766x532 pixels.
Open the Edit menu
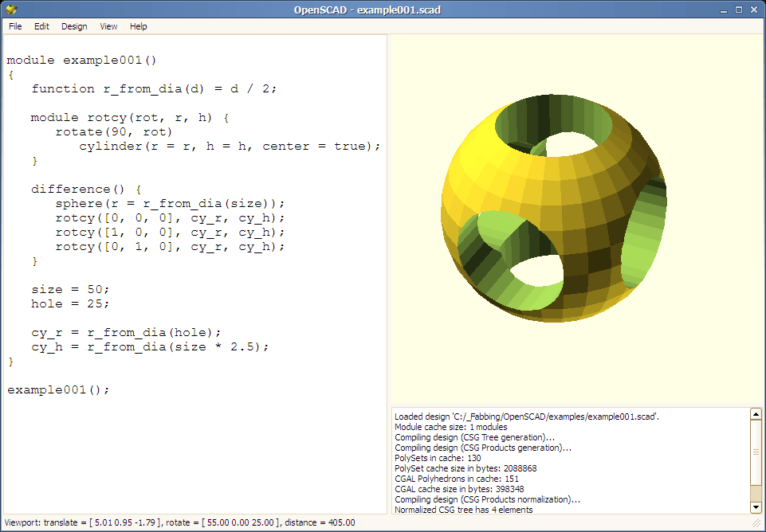[41, 26]
